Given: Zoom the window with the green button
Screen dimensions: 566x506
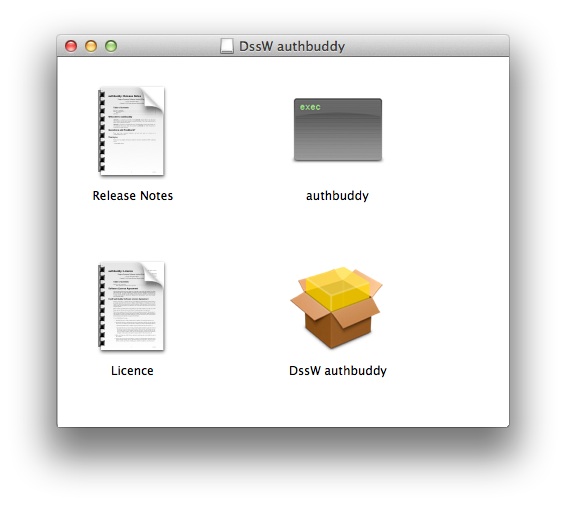Looking at the screenshot, I should tap(111, 46).
